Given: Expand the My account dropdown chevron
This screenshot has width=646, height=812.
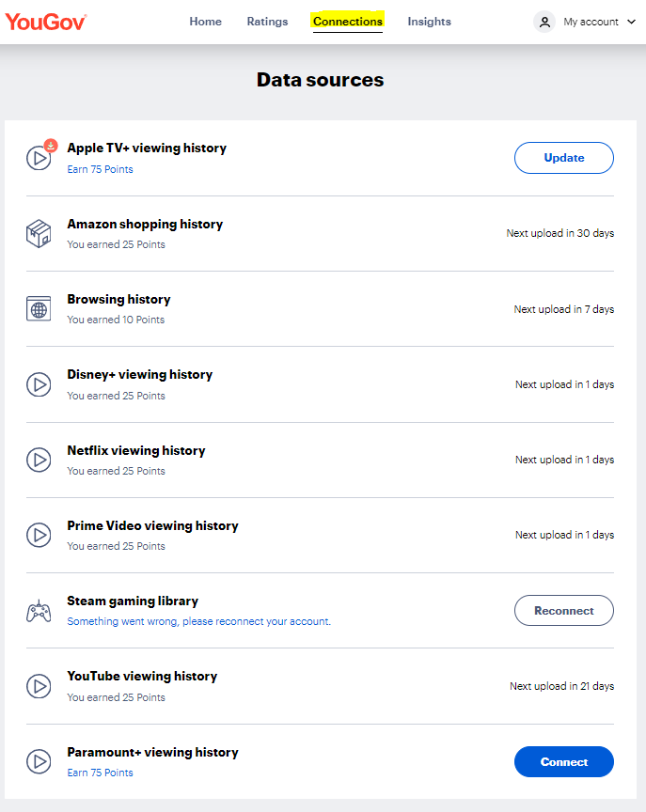Looking at the screenshot, I should coord(631,22).
